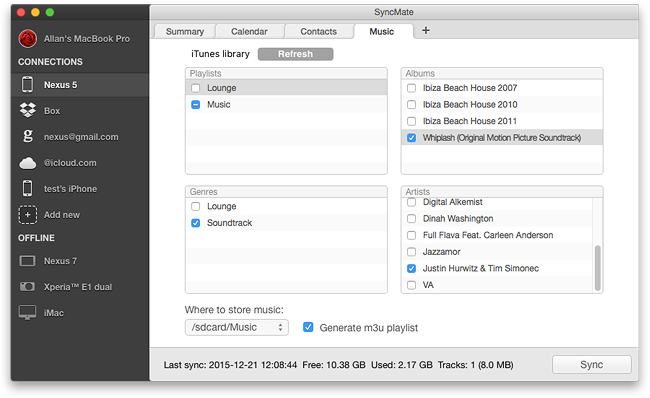
Task: Toggle the Music playlist checkbox
Action: (x=196, y=104)
